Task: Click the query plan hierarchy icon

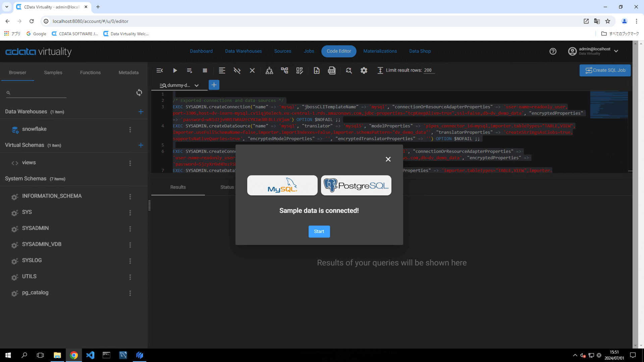Action: pyautogui.click(x=269, y=70)
